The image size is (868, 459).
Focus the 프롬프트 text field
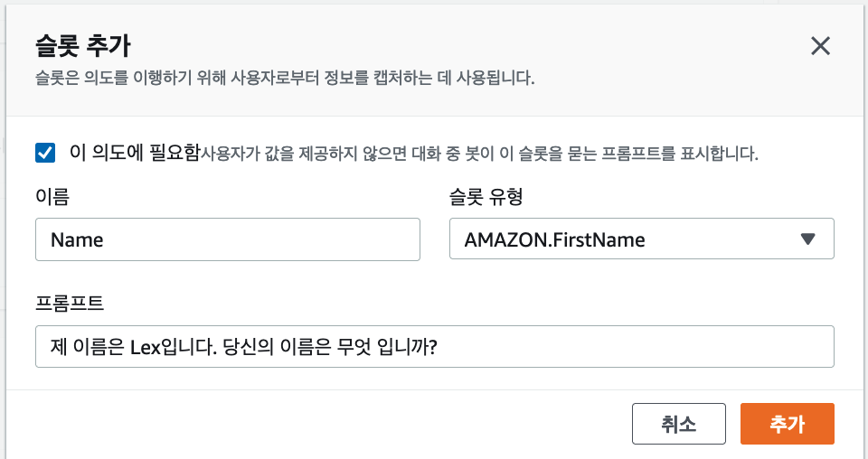click(435, 347)
